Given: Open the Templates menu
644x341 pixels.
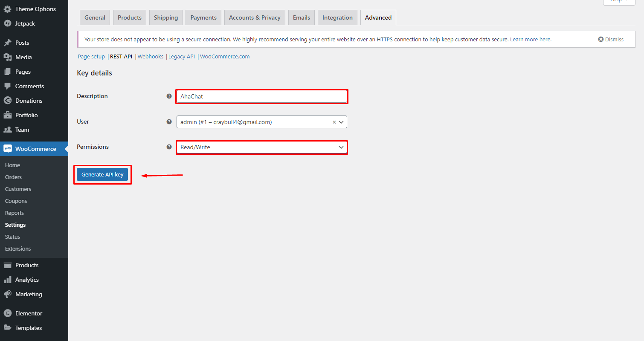Looking at the screenshot, I should click(x=34, y=328).
